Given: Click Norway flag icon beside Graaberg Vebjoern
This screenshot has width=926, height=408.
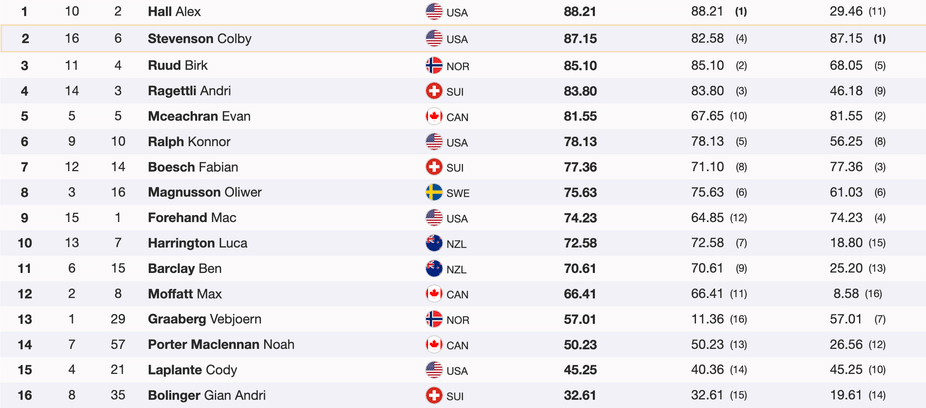Looking at the screenshot, I should [434, 319].
